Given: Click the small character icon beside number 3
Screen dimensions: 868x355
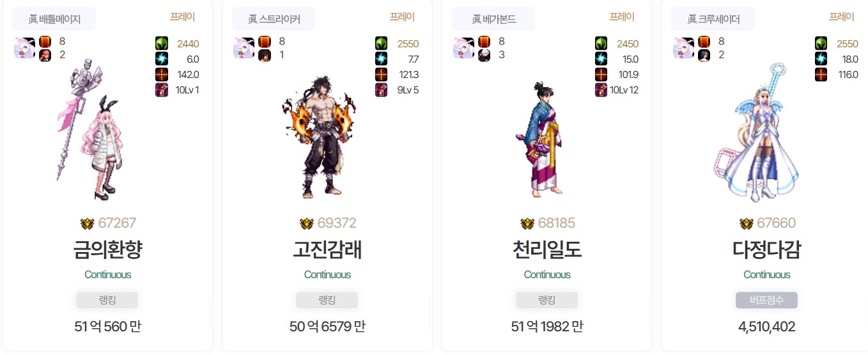Looking at the screenshot, I should (484, 55).
